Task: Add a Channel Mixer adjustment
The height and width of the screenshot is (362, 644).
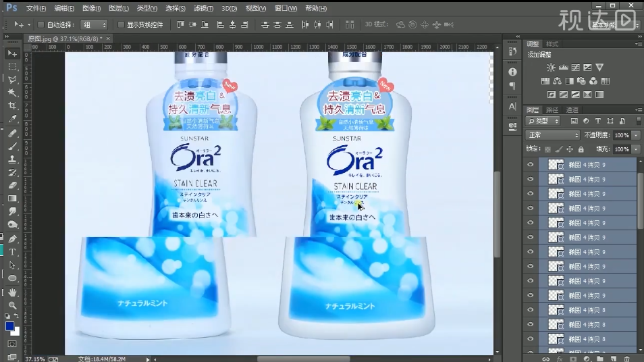Action: click(593, 81)
